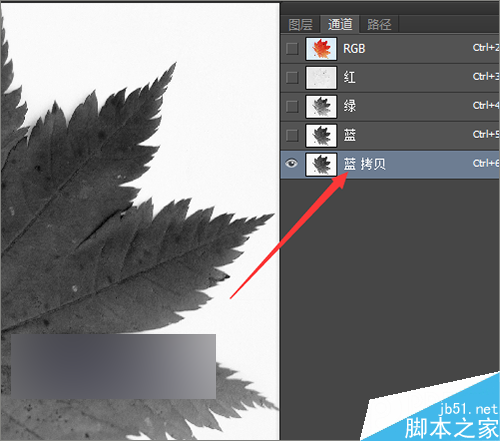This screenshot has height=441, width=500.
Task: Click the RGB channel thumbnail
Action: [x=321, y=49]
